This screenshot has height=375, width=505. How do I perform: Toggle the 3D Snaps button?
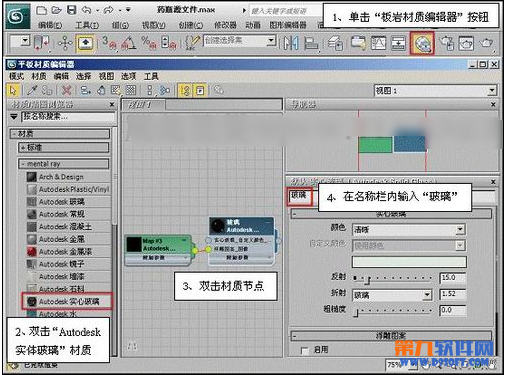click(109, 43)
